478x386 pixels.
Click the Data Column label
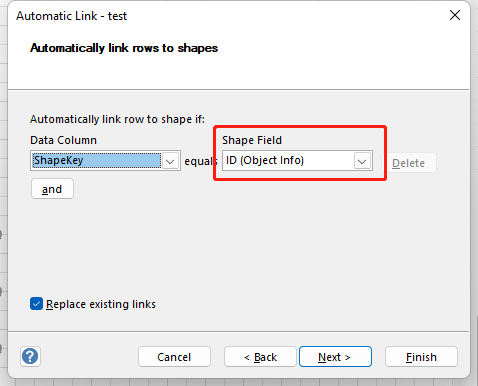(x=63, y=140)
